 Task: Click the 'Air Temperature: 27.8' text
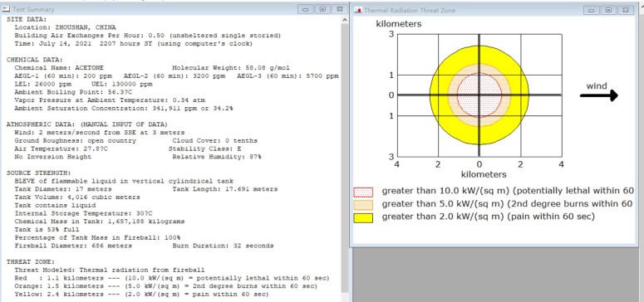(x=61, y=149)
